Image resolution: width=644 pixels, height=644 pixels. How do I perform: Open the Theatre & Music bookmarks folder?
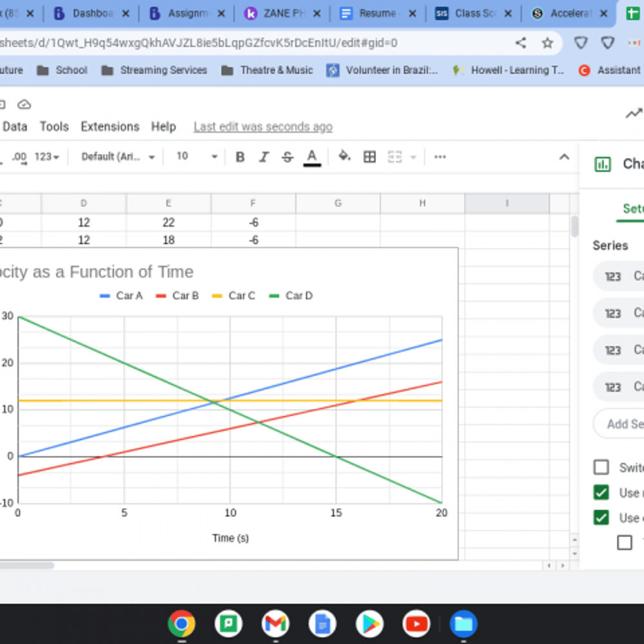[x=267, y=70]
